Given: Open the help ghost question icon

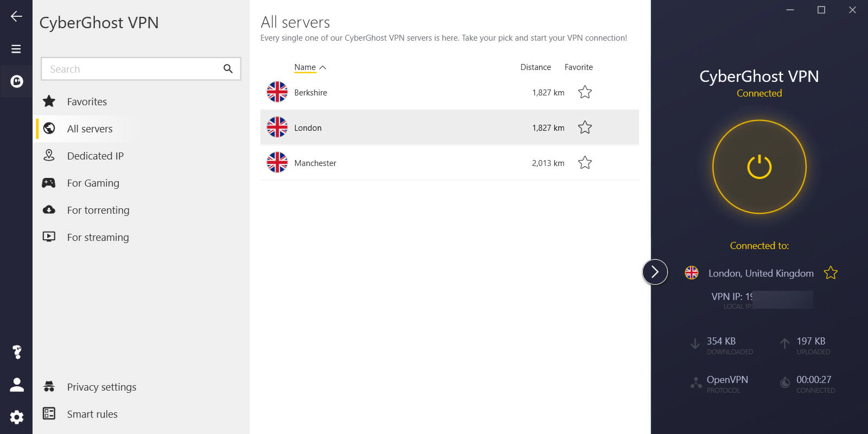Looking at the screenshot, I should [17, 352].
